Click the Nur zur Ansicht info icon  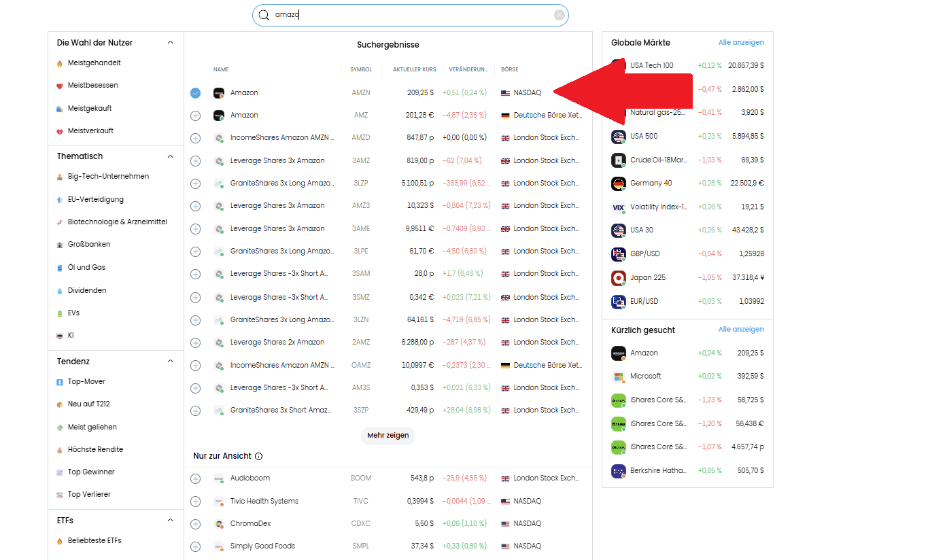(259, 457)
